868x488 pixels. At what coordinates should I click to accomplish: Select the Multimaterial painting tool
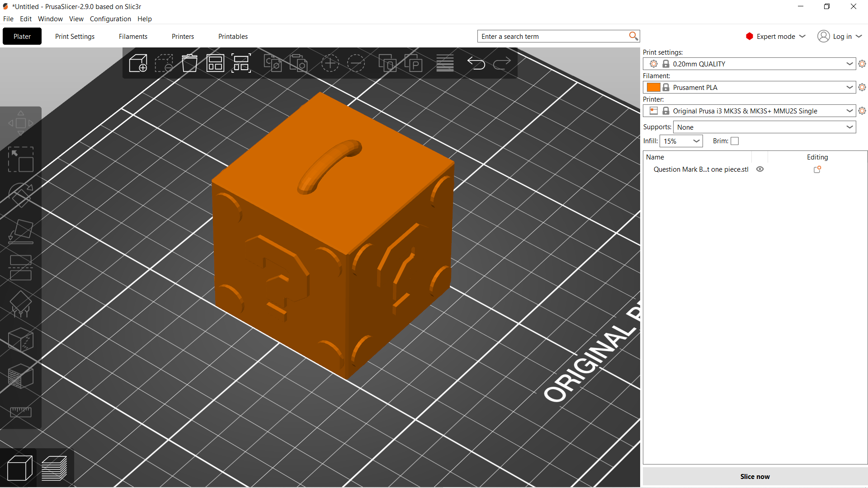click(x=21, y=376)
